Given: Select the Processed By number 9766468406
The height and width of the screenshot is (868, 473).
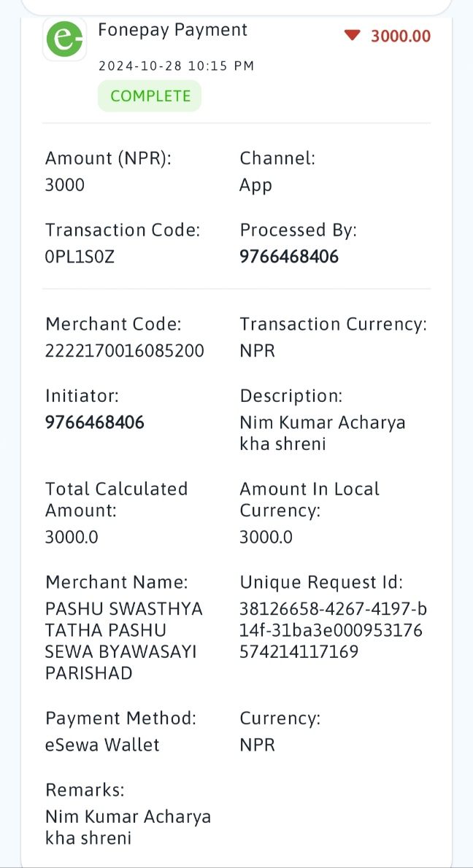Looking at the screenshot, I should (288, 256).
